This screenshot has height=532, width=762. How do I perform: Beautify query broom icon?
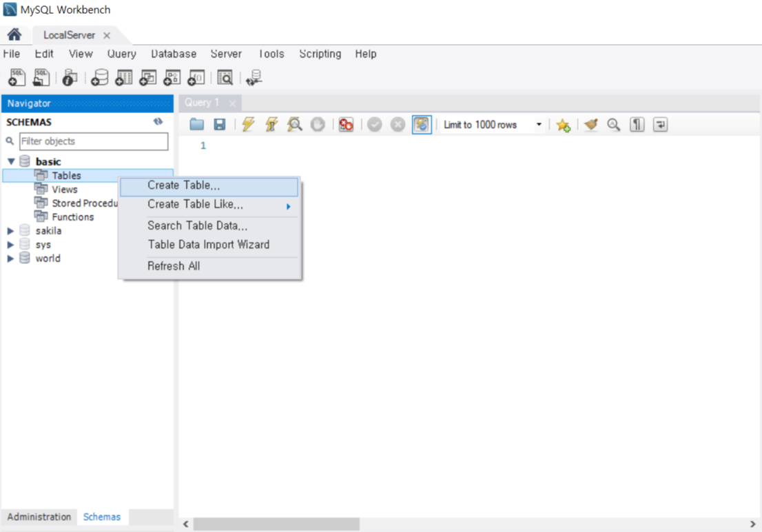pyautogui.click(x=591, y=125)
